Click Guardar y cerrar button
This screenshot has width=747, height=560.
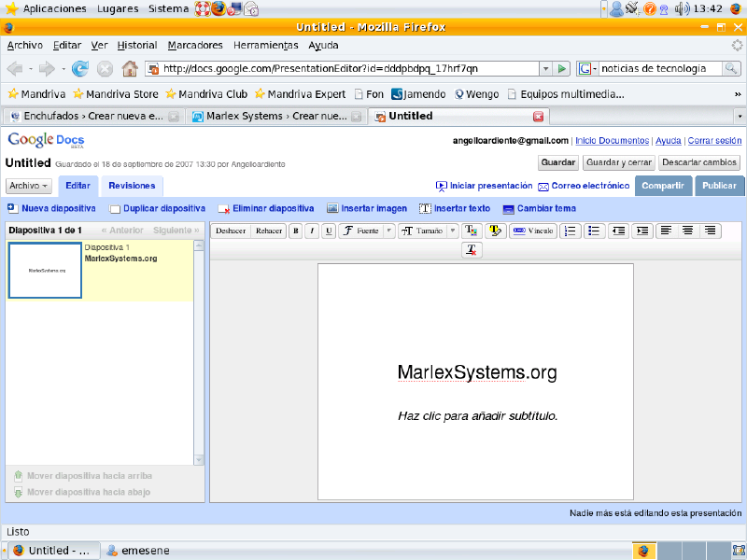[619, 162]
